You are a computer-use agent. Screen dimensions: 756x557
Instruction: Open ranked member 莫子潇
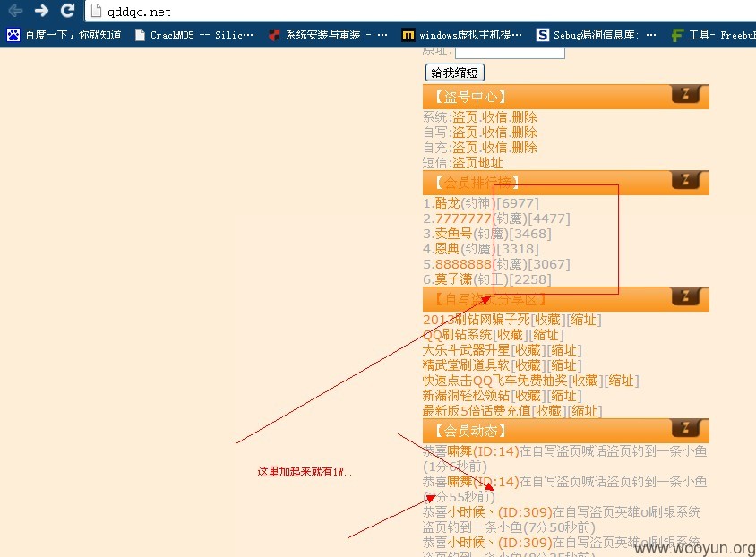tap(454, 279)
